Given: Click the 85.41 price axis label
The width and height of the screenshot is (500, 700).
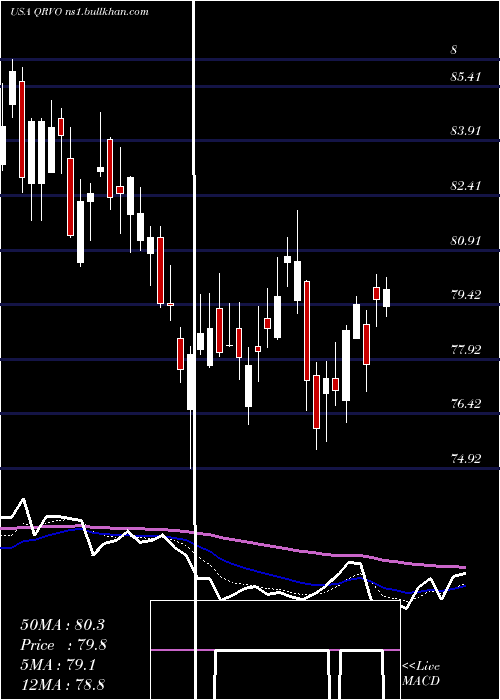Looking at the screenshot, I should (x=466, y=77).
